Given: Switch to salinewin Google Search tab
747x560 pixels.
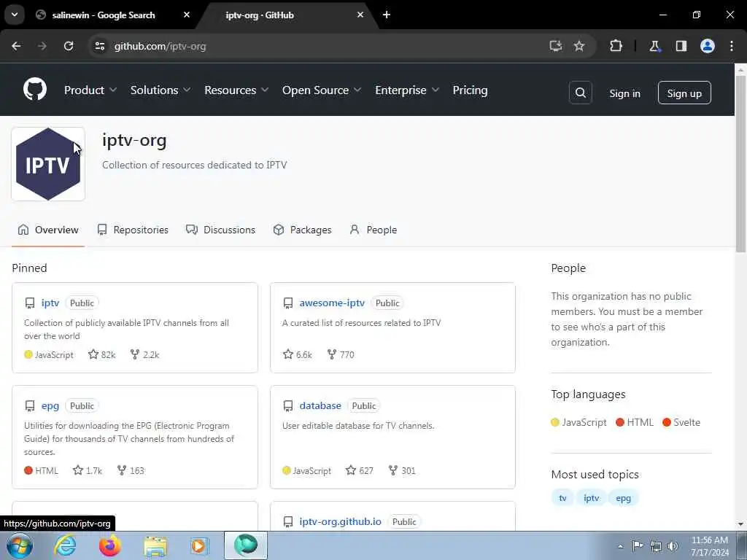Looking at the screenshot, I should (x=104, y=15).
